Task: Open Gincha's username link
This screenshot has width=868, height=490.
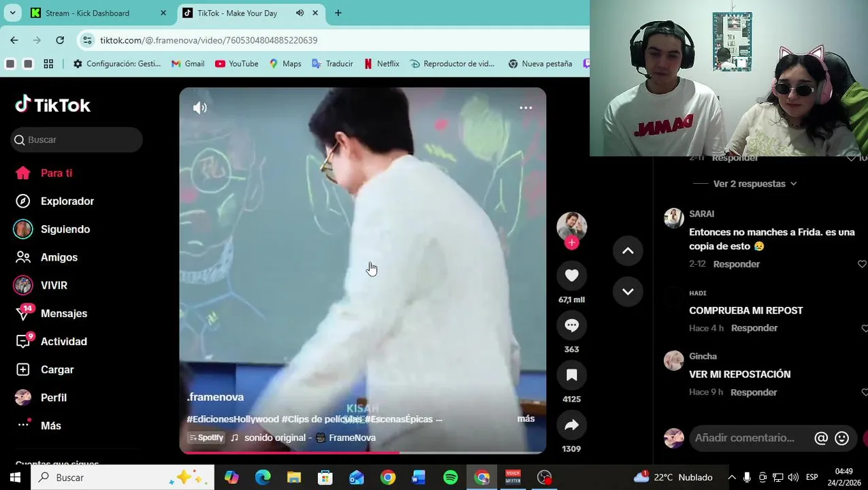Action: click(x=703, y=356)
